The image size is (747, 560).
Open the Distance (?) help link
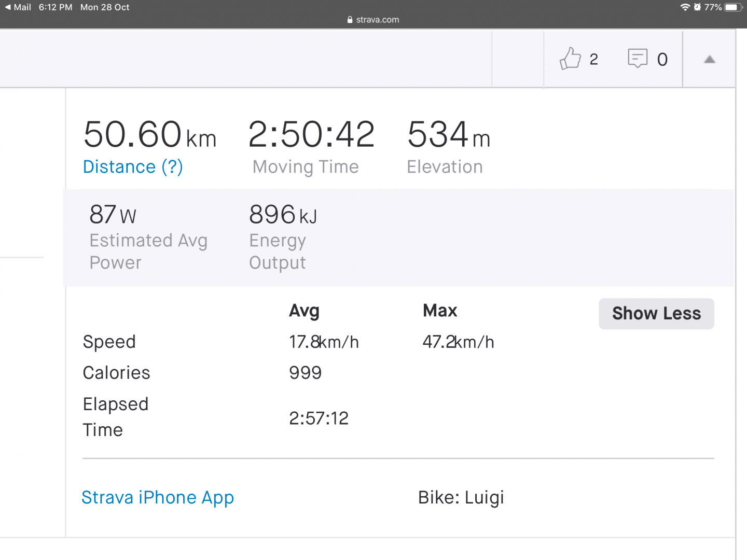133,167
